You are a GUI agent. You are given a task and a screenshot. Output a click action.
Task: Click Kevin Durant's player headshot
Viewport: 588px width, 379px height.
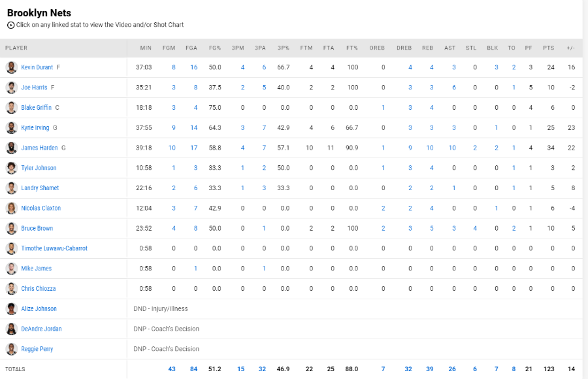pyautogui.click(x=12, y=67)
